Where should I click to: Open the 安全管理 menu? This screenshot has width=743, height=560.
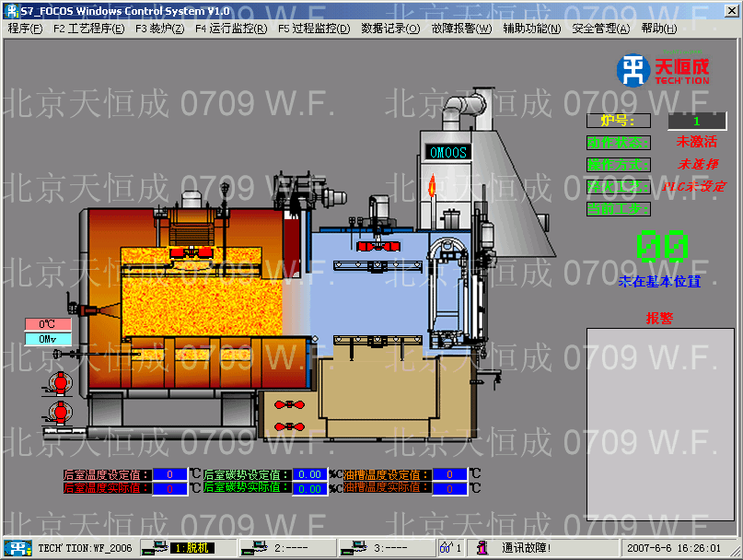[600, 29]
